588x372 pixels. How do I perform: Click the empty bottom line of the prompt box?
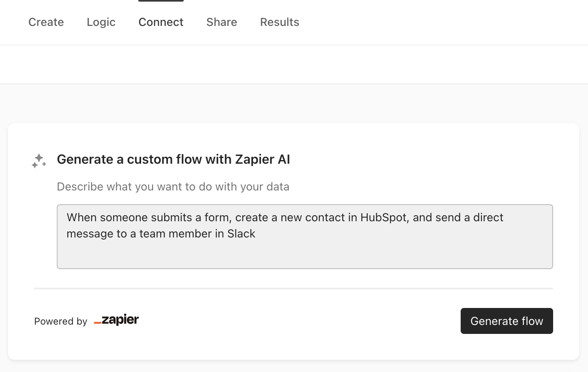point(305,254)
